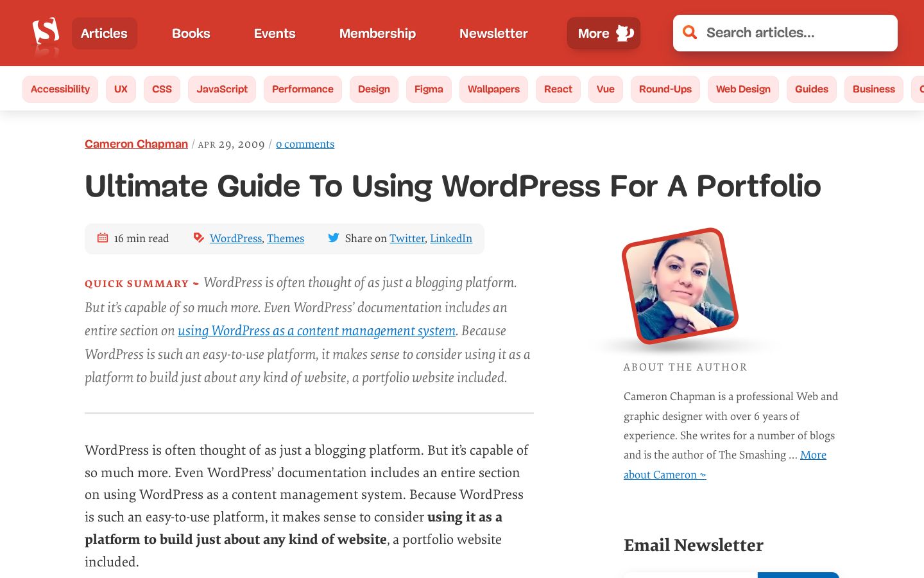Screen dimensions: 924x578
Task: Select the React category tag
Action: (x=558, y=89)
